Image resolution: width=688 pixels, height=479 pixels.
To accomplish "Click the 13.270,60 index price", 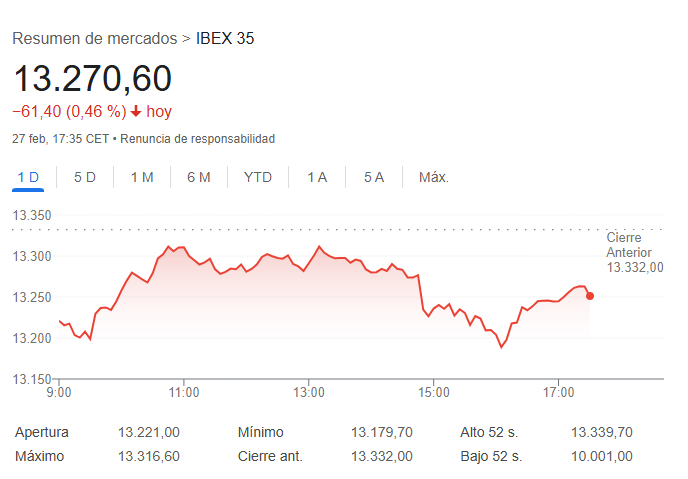I will coord(92,78).
